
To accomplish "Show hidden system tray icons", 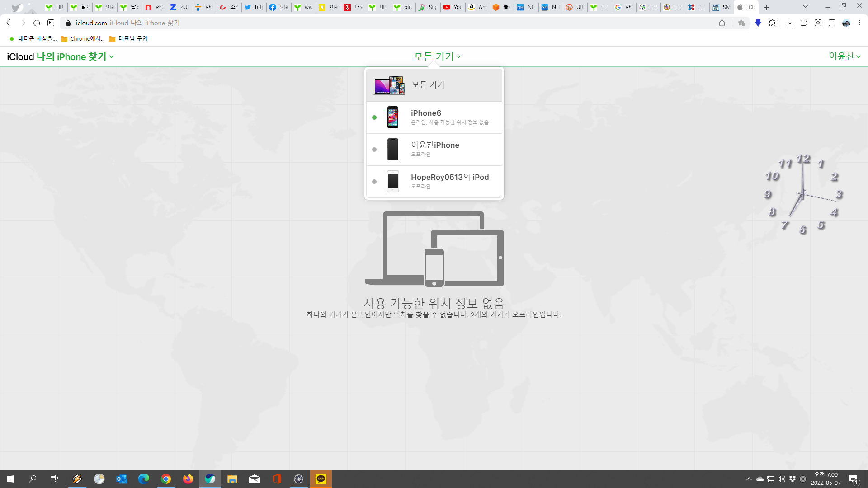I will click(x=749, y=479).
